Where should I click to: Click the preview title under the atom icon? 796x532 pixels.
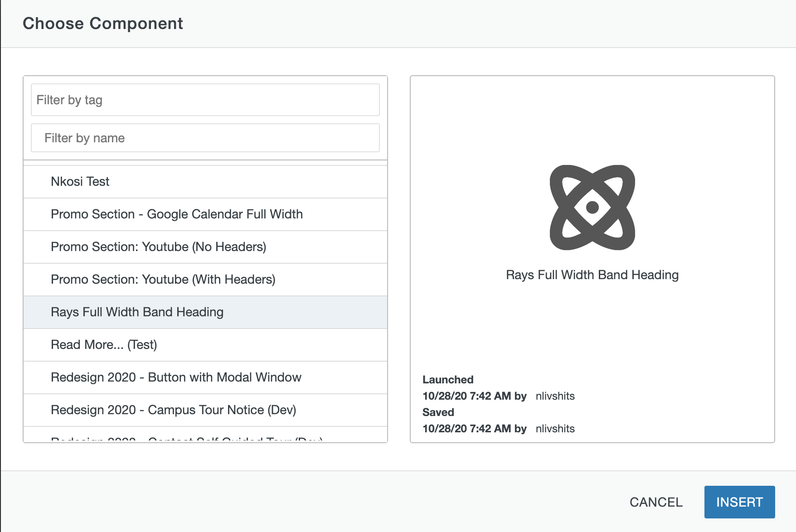(592, 275)
